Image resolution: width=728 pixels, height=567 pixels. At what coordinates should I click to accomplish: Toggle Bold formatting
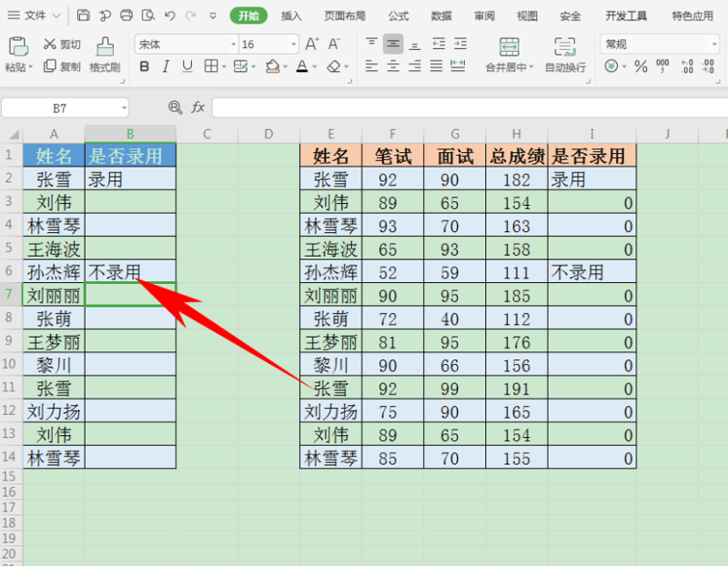(144, 66)
